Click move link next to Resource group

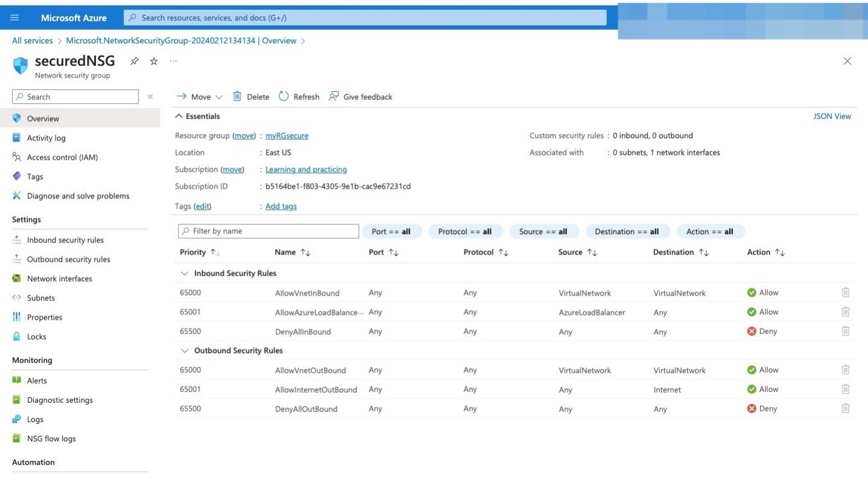[244, 136]
